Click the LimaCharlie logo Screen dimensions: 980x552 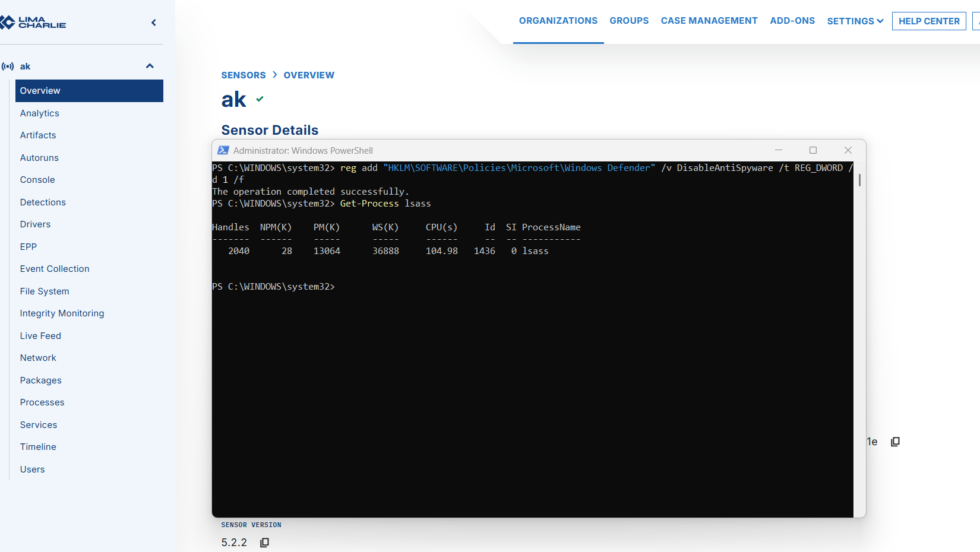33,23
